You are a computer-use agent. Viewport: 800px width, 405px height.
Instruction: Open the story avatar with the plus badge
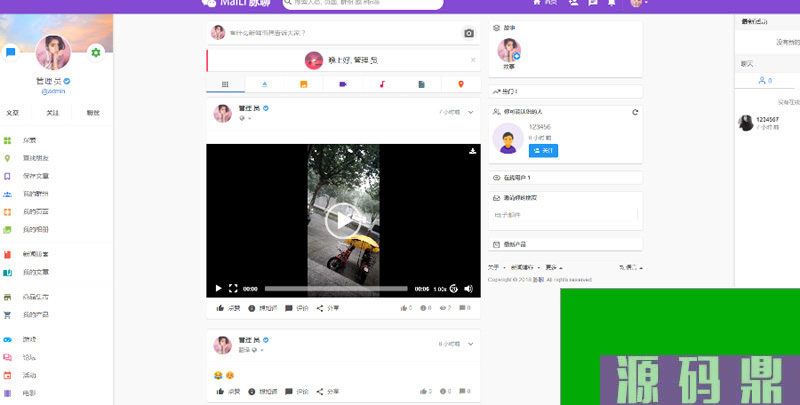coord(509,50)
